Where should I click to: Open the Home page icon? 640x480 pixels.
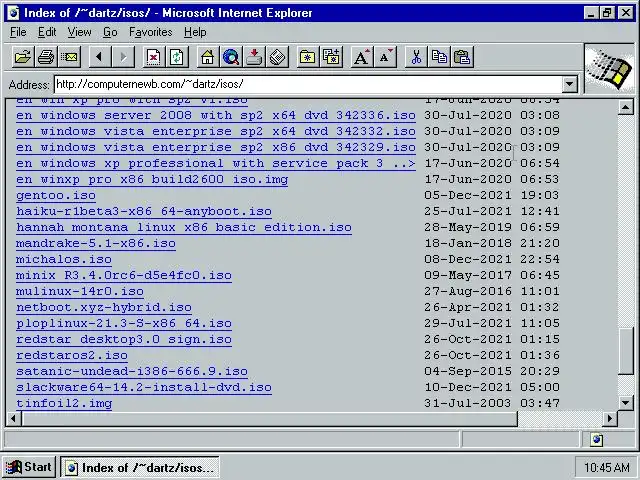point(207,57)
